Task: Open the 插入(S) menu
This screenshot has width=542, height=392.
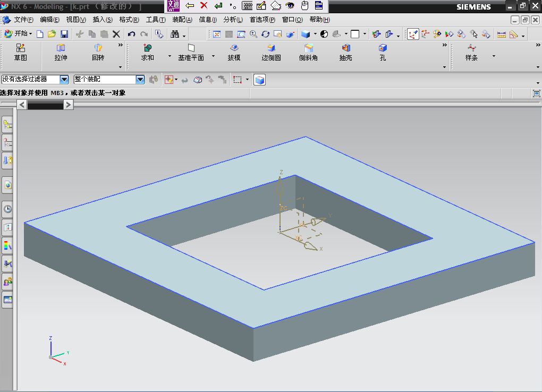Action: click(x=103, y=20)
